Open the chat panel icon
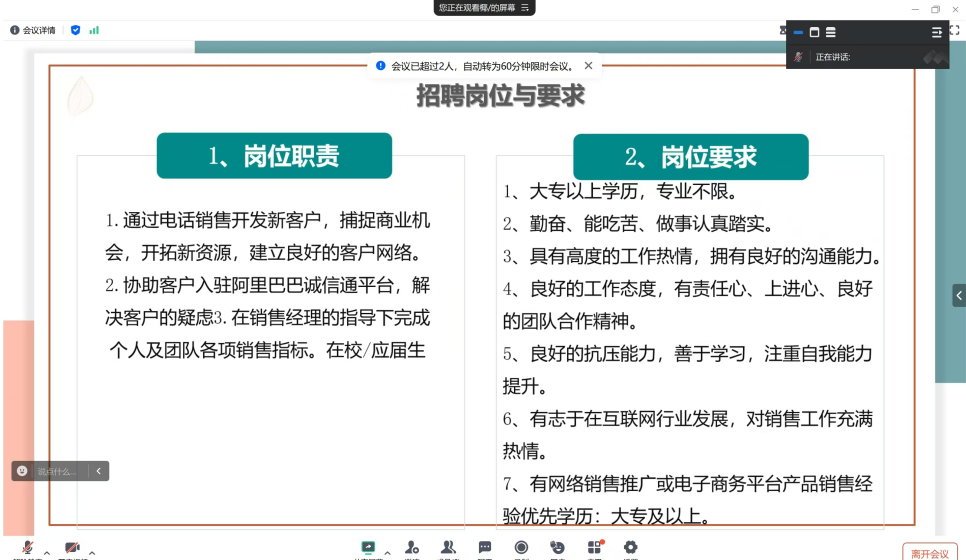Screen dimensions: 966x560 point(485,548)
